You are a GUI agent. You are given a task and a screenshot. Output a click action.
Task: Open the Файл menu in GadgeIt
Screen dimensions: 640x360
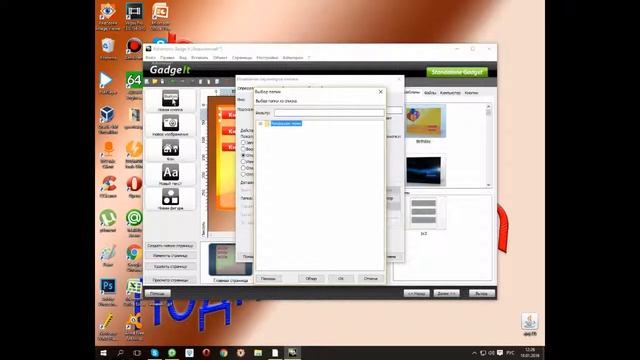click(x=151, y=58)
